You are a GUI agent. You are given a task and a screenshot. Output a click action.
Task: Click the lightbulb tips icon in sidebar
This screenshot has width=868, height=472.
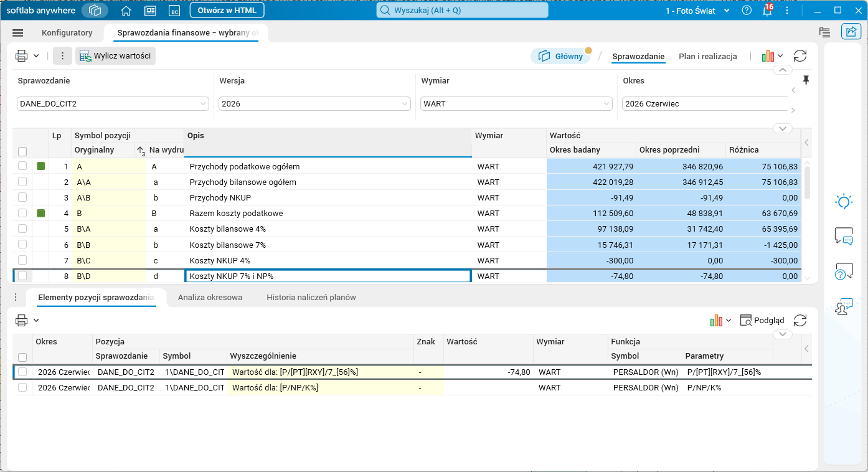844,201
